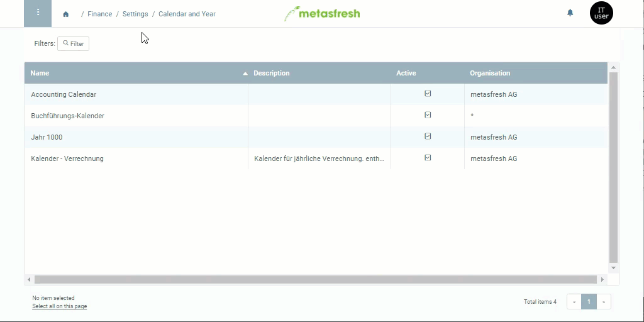Sort by the Active column header
The image size is (644, 322).
(x=406, y=73)
